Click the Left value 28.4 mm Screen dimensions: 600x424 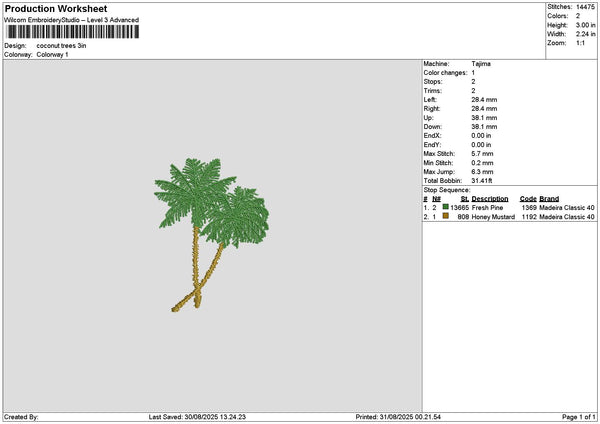(x=484, y=99)
